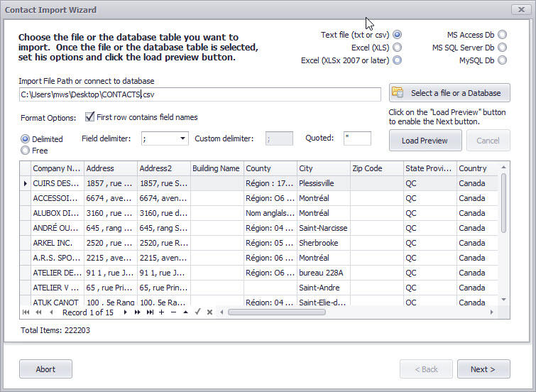Click the Company Name column header
This screenshot has width=536, height=392.
(x=57, y=168)
